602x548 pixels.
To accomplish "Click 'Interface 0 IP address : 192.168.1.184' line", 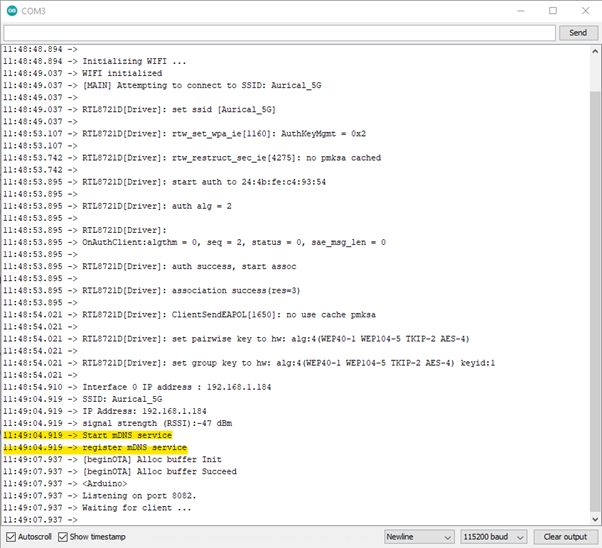I will click(137, 387).
